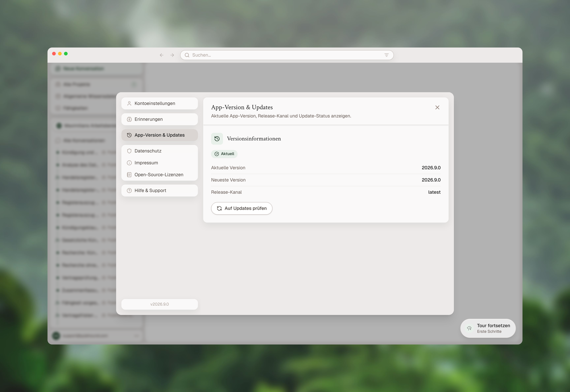The height and width of the screenshot is (392, 570).
Task: Open Erinnerungen settings section
Action: point(160,119)
